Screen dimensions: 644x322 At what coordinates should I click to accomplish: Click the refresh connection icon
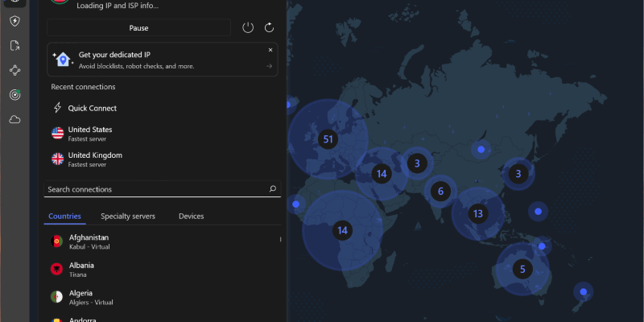269,28
